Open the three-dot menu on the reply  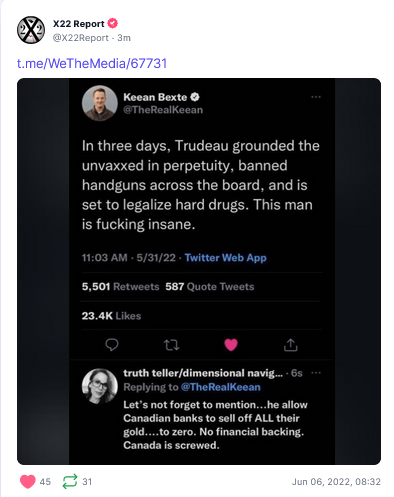coord(316,373)
